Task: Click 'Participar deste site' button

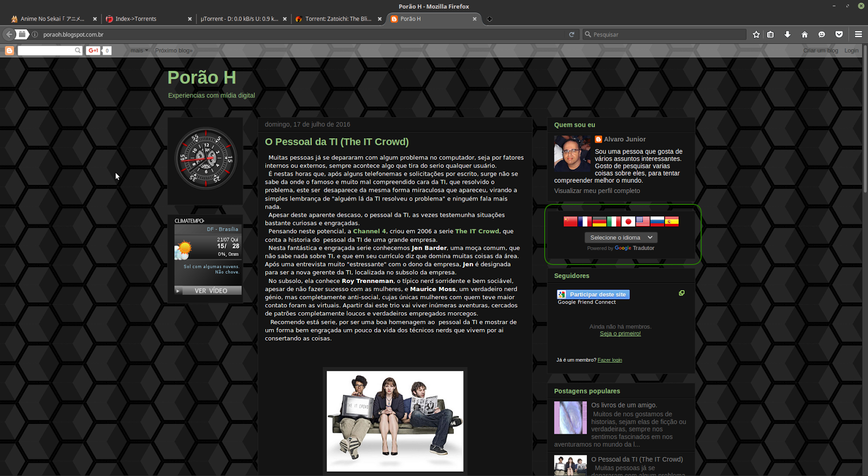Action: (x=593, y=294)
